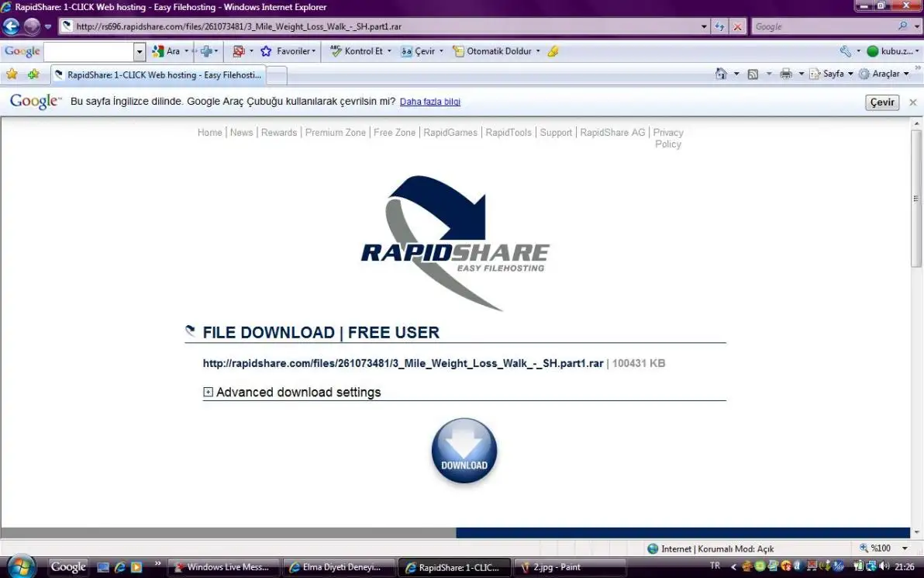Go to the Free Zone link
This screenshot has width=924, height=578.
[395, 133]
